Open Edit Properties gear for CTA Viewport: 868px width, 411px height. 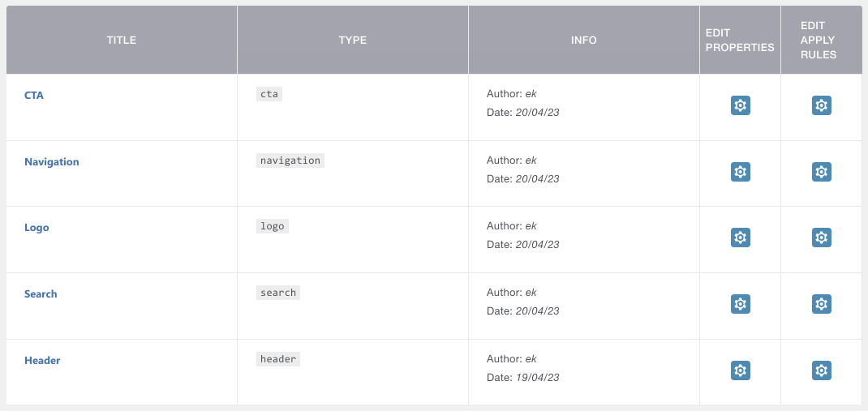[740, 105]
